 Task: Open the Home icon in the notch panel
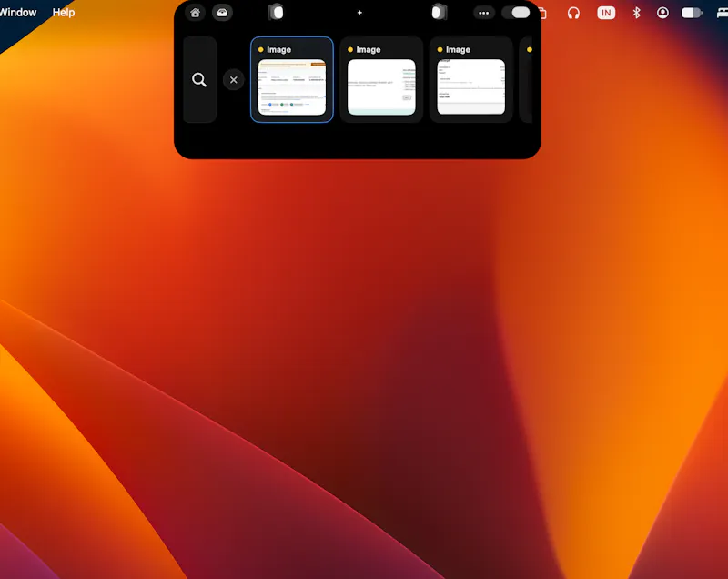195,13
